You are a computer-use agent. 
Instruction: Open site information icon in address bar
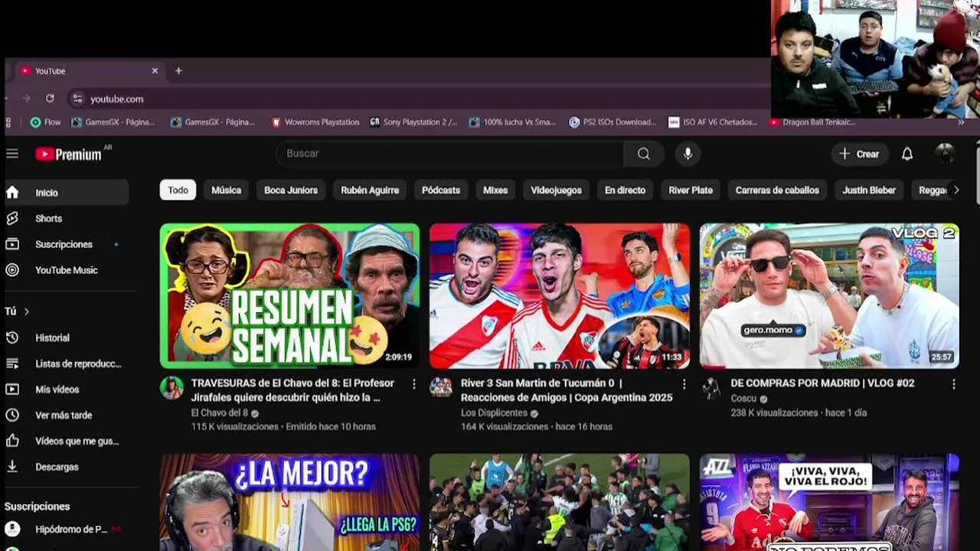77,99
